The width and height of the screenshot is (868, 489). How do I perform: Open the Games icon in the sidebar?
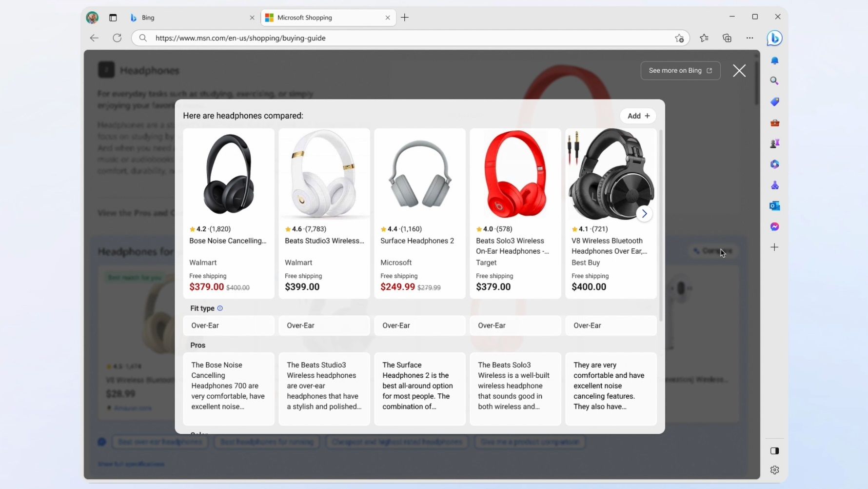click(x=775, y=143)
